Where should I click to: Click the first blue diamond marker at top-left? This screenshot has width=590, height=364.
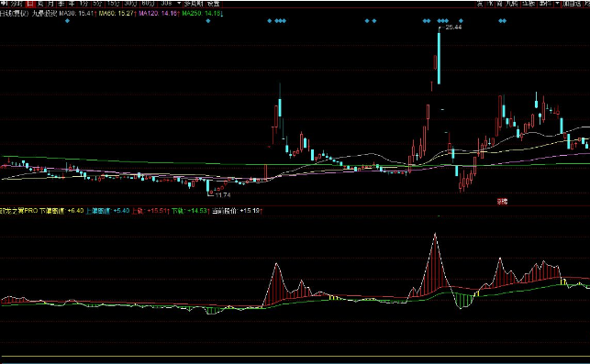tap(67, 21)
